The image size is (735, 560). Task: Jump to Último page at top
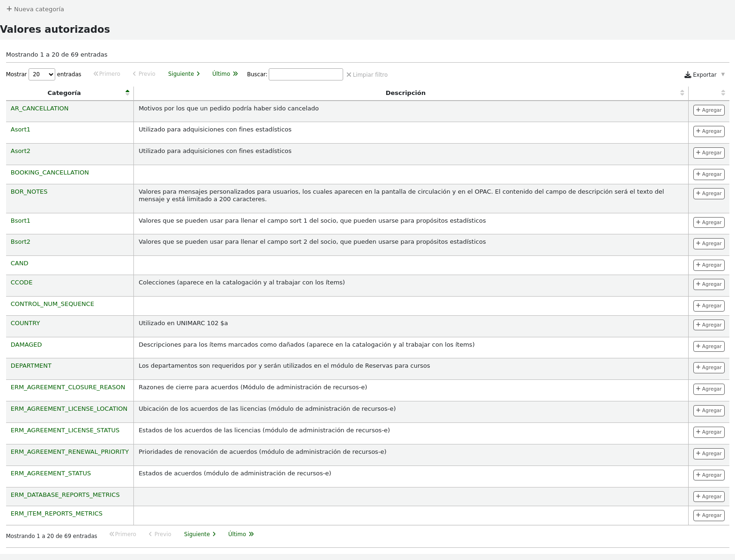pyautogui.click(x=225, y=74)
